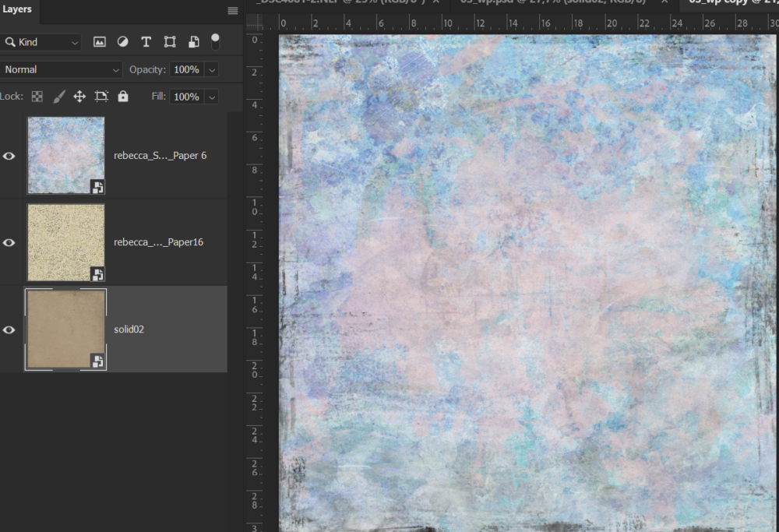
Task: Filter layers by smart objects
Action: click(x=194, y=42)
